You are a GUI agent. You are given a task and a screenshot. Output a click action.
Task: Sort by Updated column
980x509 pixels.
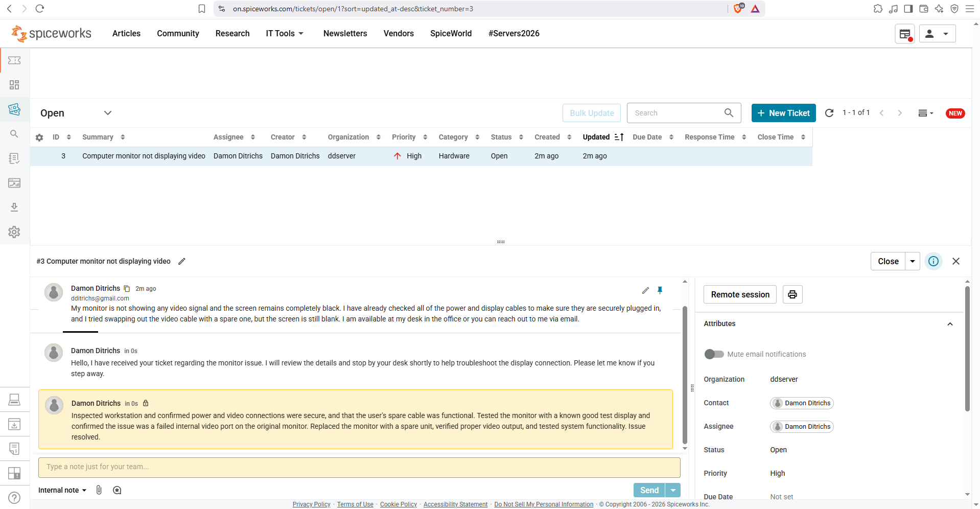[x=603, y=137]
